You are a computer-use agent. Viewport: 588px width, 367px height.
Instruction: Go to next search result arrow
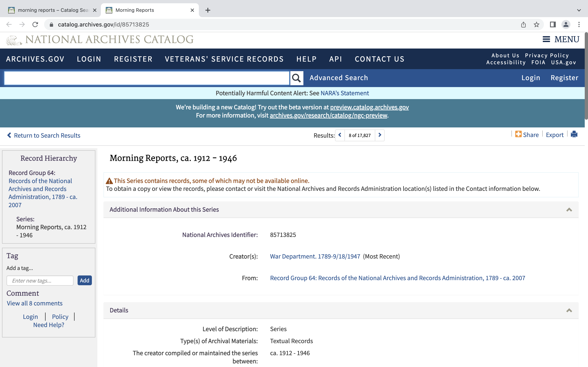pyautogui.click(x=380, y=135)
